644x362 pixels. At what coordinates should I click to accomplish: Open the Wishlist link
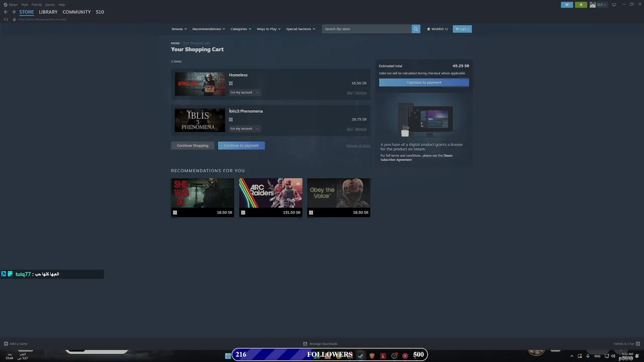point(438,29)
